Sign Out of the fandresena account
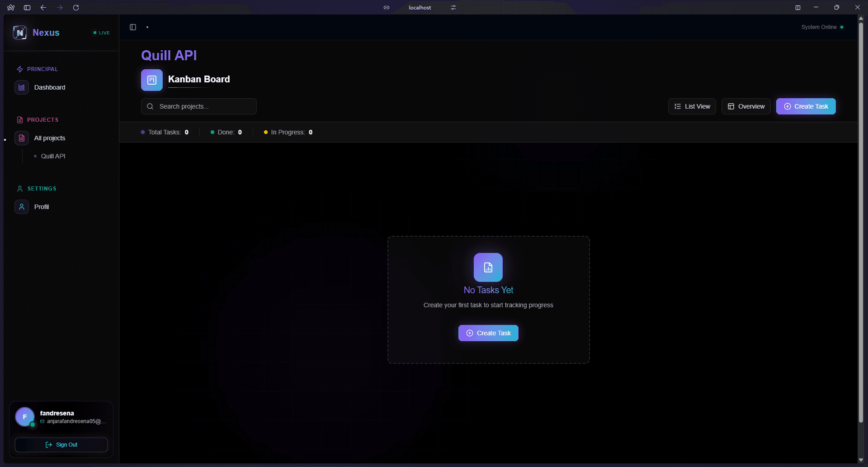This screenshot has width=868, height=467. tap(61, 445)
